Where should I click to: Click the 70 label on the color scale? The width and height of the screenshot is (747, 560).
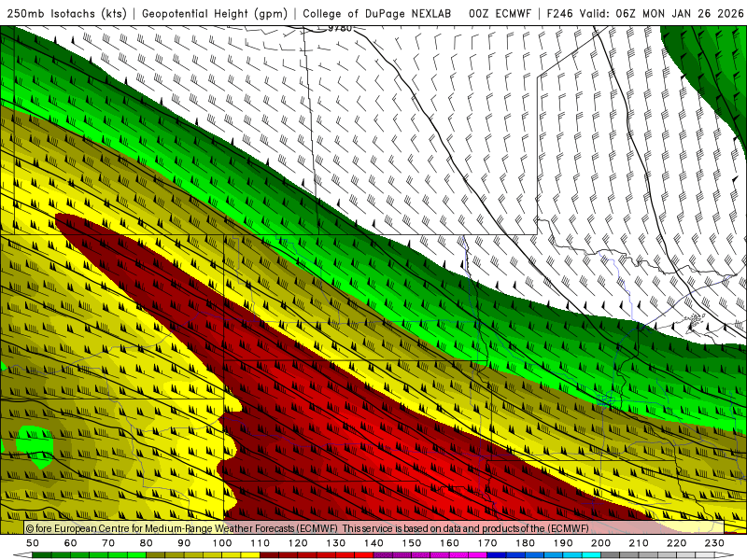tap(108, 543)
